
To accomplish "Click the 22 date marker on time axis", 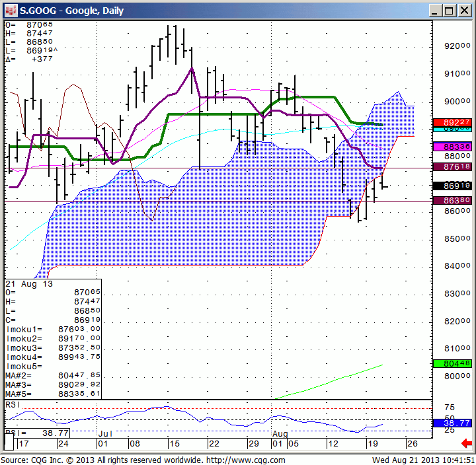I will [214, 444].
